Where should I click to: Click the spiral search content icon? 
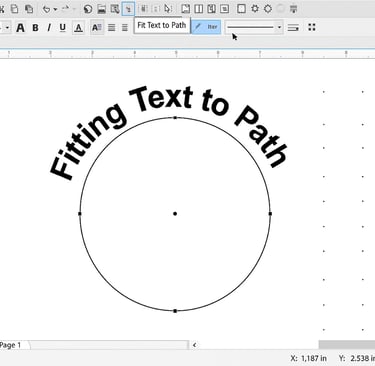(88, 9)
